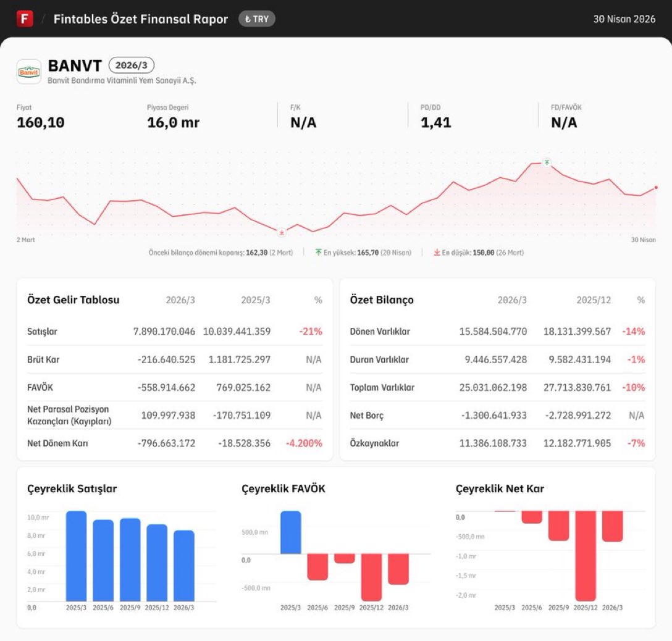This screenshot has width=672, height=641.
Task: Click the red lowest-price marker on the chart
Action: point(282,233)
